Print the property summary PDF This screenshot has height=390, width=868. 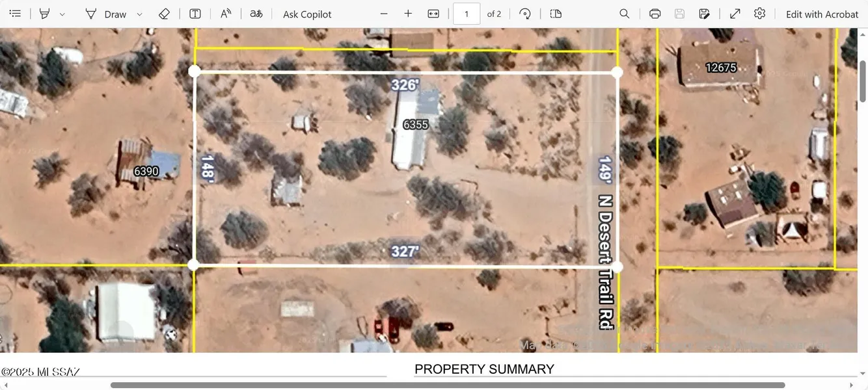pos(655,13)
